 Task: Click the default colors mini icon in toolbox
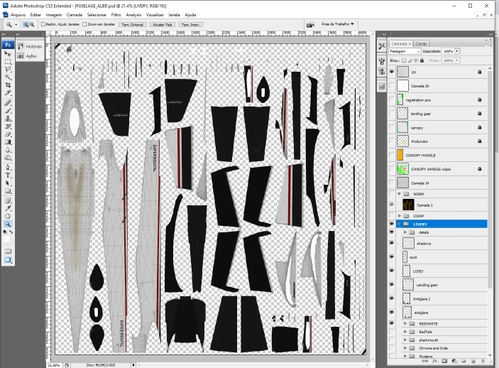tap(5, 232)
